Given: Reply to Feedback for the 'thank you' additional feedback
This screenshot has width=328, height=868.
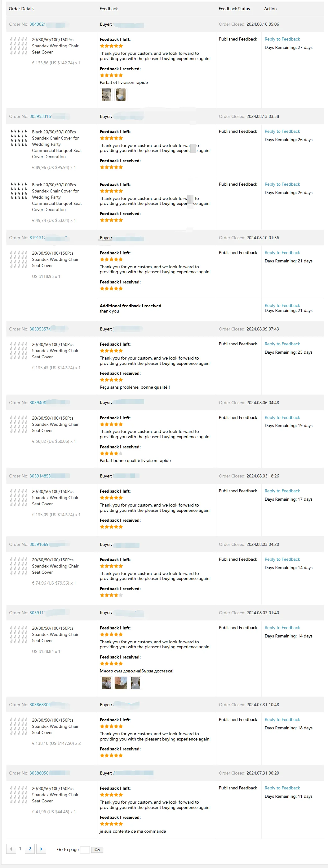Looking at the screenshot, I should (x=282, y=305).
